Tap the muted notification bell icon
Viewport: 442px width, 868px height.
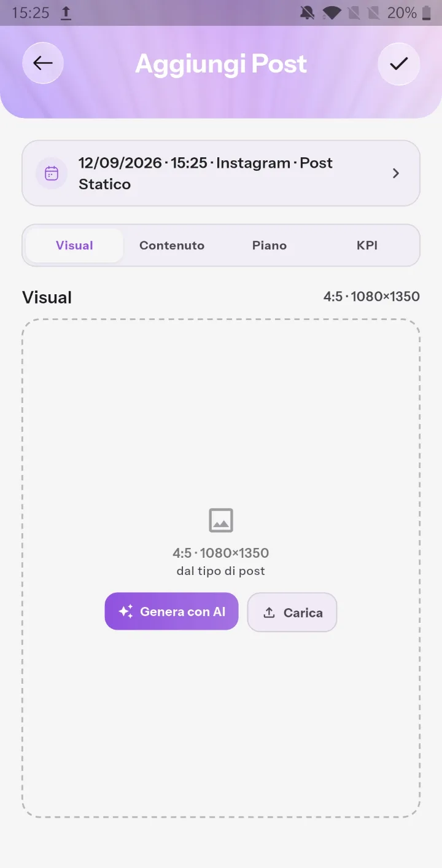click(306, 13)
